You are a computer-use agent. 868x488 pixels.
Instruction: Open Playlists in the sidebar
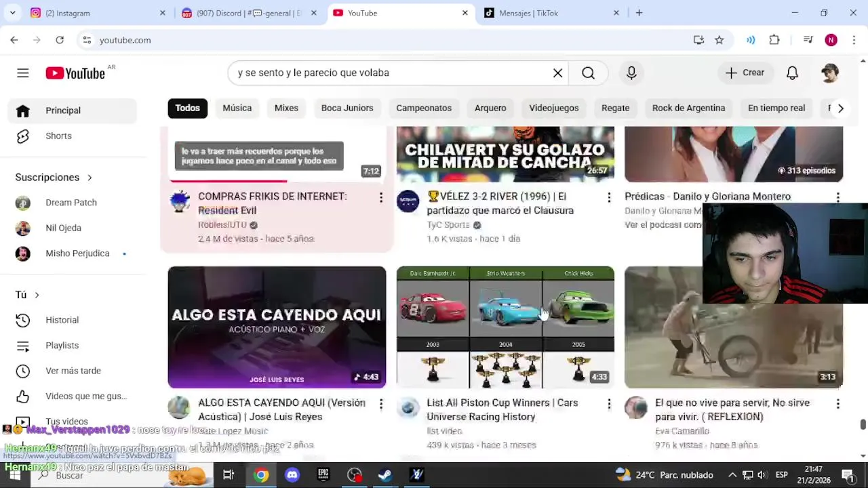[x=73, y=345]
